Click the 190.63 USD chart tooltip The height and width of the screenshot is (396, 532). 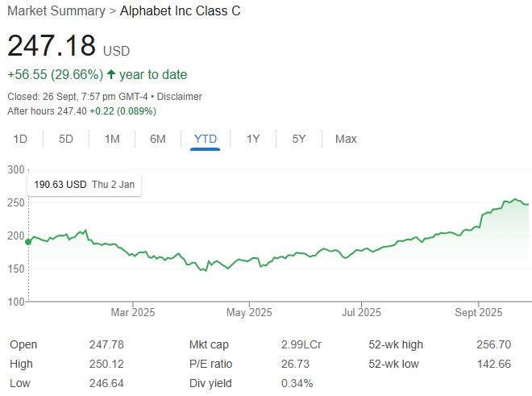click(84, 185)
